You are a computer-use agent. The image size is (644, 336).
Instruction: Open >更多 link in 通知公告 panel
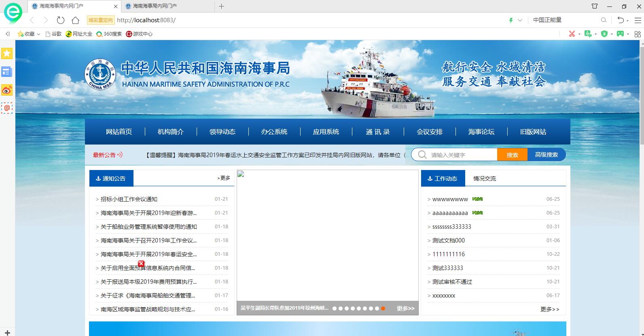(x=224, y=178)
